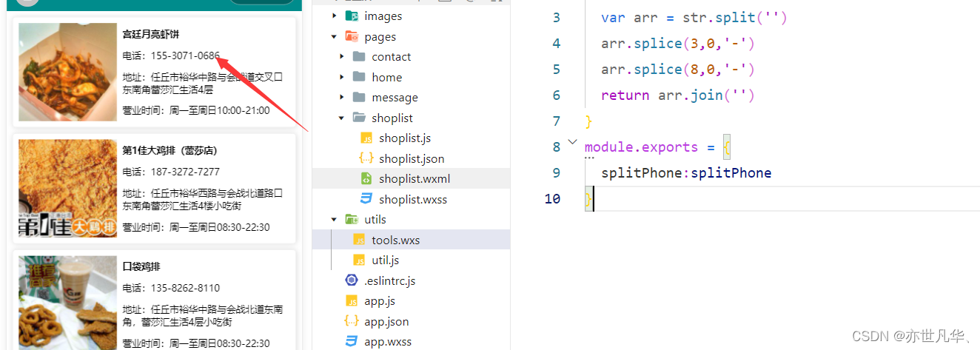Click the contact folder icon

point(359,56)
